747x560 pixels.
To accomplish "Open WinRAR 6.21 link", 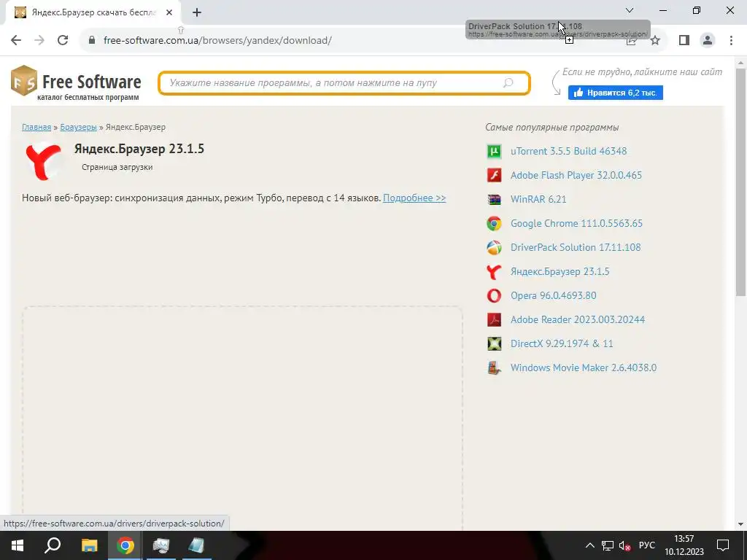I will [538, 199].
